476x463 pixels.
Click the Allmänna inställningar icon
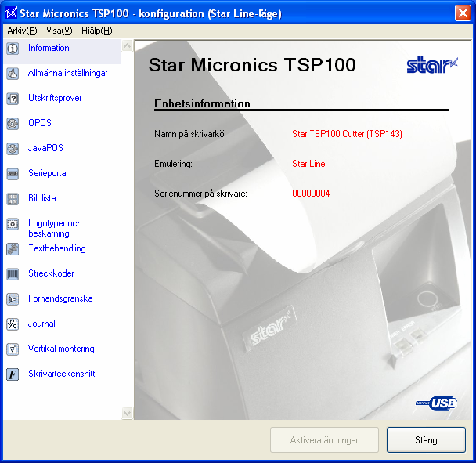pos(13,74)
